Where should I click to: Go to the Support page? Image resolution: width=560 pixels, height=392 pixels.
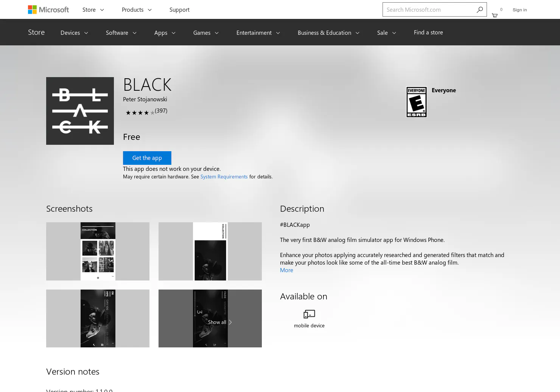click(x=179, y=9)
